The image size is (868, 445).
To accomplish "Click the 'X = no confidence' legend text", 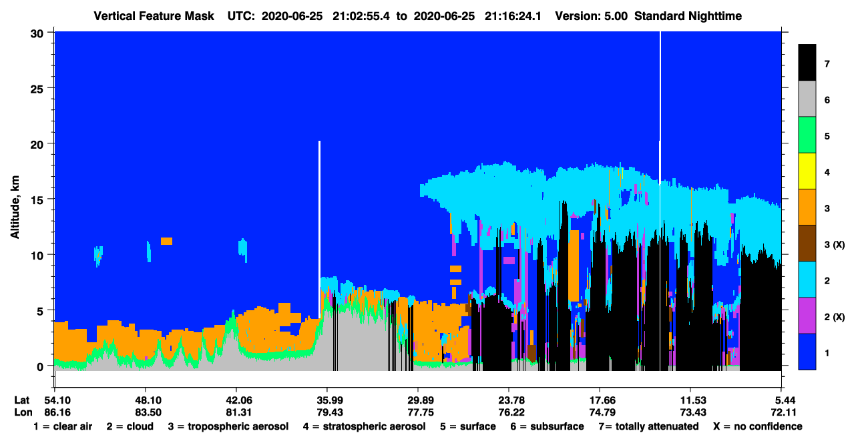I will pyautogui.click(x=757, y=426).
